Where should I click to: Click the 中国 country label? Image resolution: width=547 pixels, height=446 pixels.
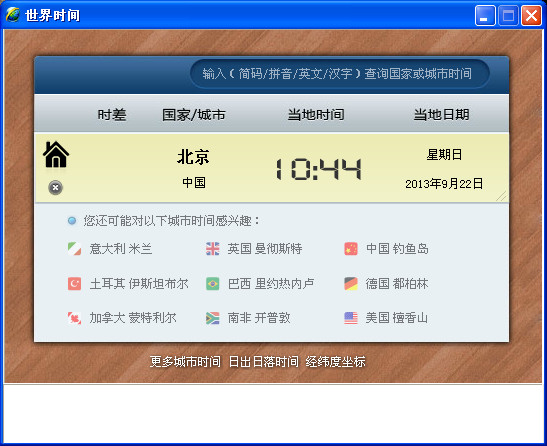click(194, 183)
